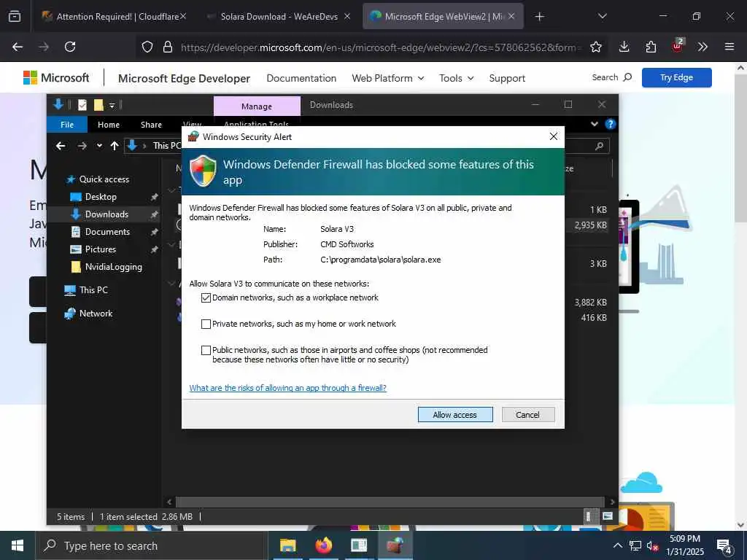Image resolution: width=747 pixels, height=560 pixels.
Task: Click the Microsoft logo on webpage
Action: [x=56, y=77]
